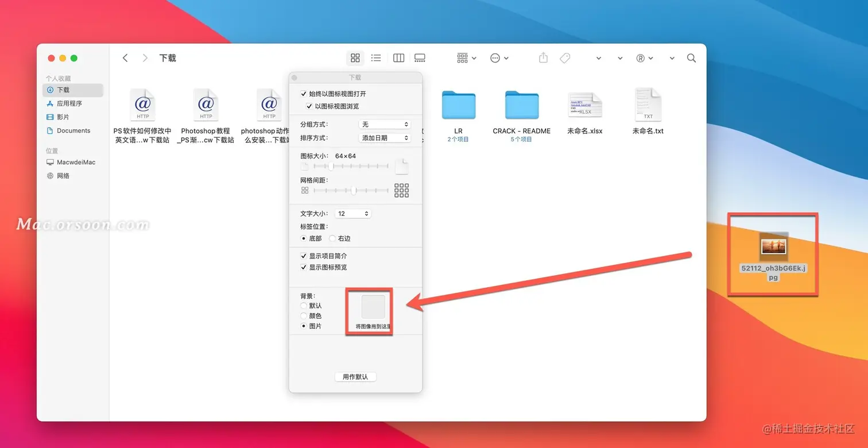The width and height of the screenshot is (868, 448).
Task: Open the Finder search magnifier
Action: point(691,58)
